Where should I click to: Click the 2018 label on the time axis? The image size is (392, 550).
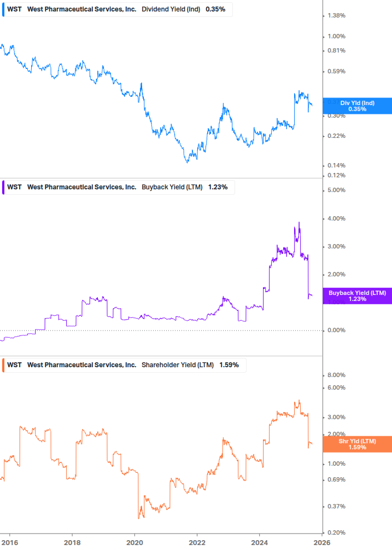tap(73, 543)
